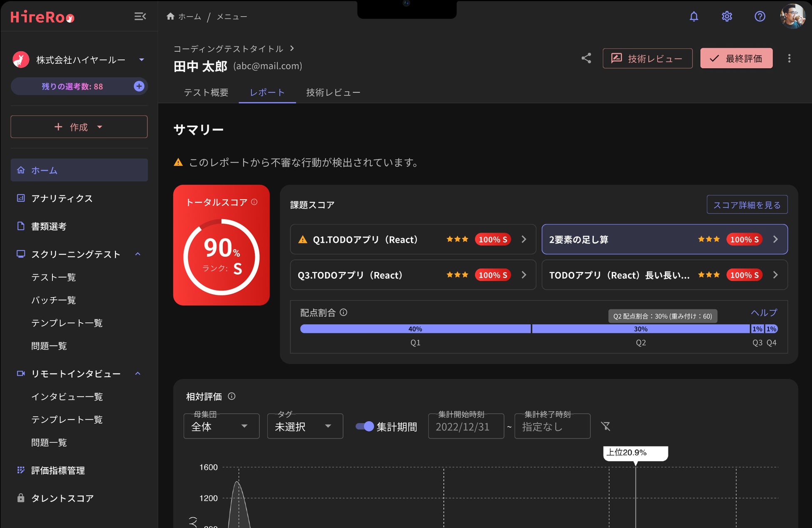Clear filters with the filter-off icon

[605, 426]
